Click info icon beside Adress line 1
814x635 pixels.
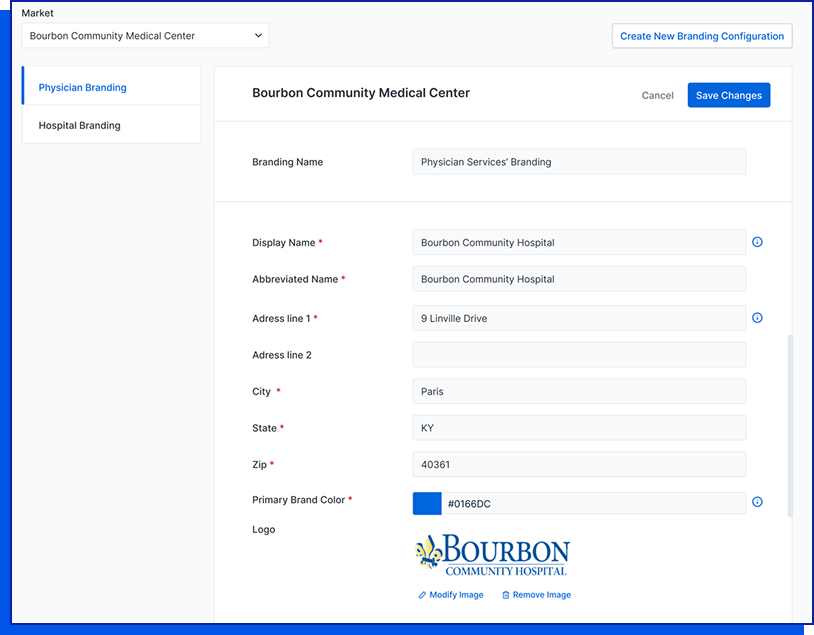(x=757, y=318)
